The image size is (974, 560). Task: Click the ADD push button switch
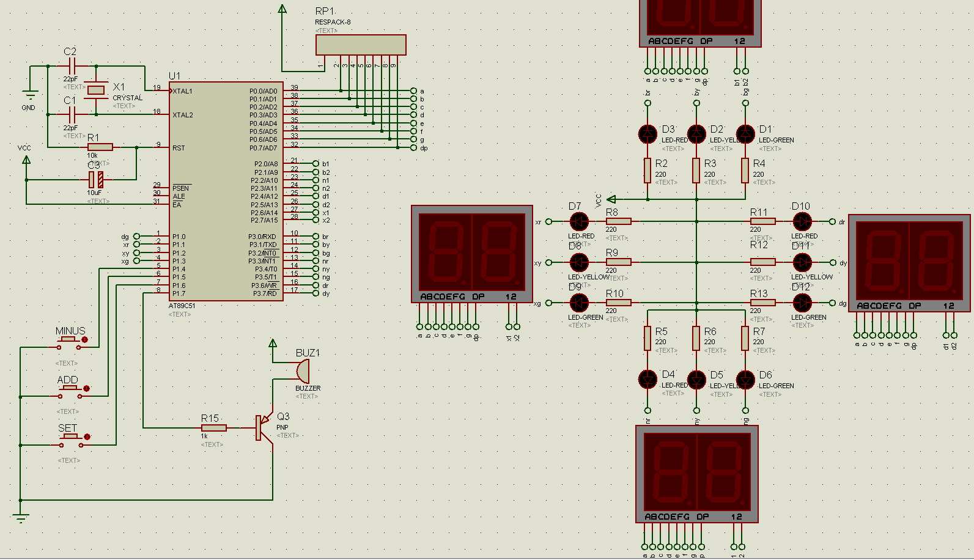coord(70,392)
